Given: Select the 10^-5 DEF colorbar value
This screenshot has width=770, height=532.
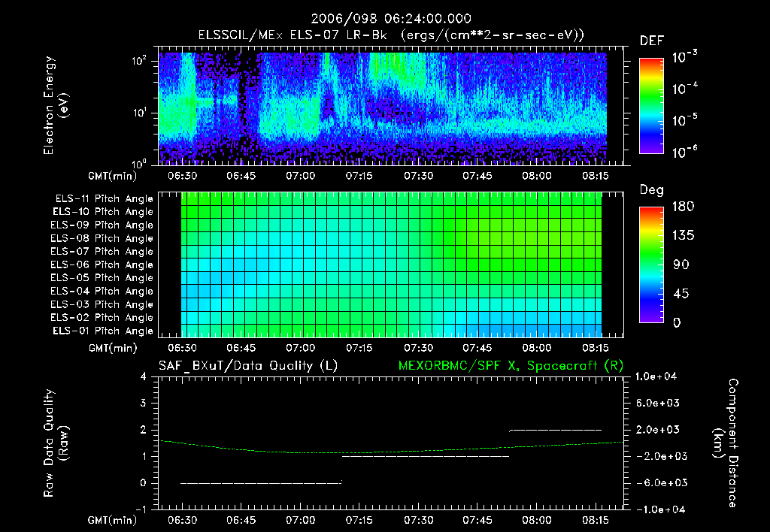Looking at the screenshot, I should [684, 119].
